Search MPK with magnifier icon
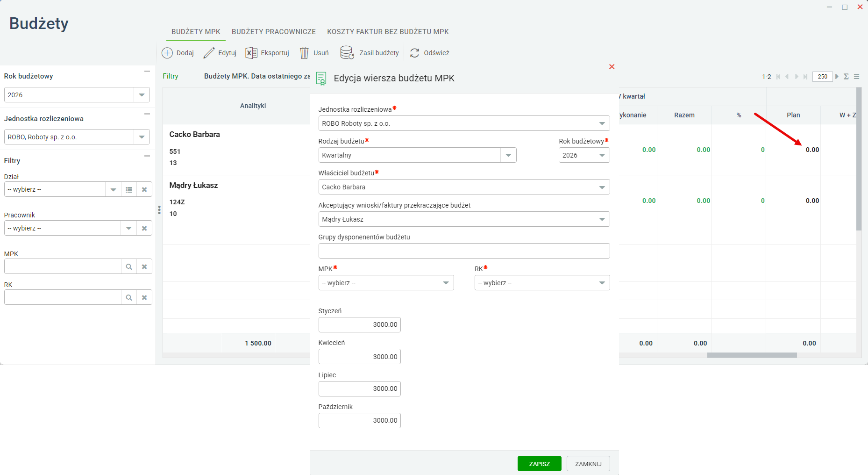Viewport: 868px width, 475px height. coord(129,266)
